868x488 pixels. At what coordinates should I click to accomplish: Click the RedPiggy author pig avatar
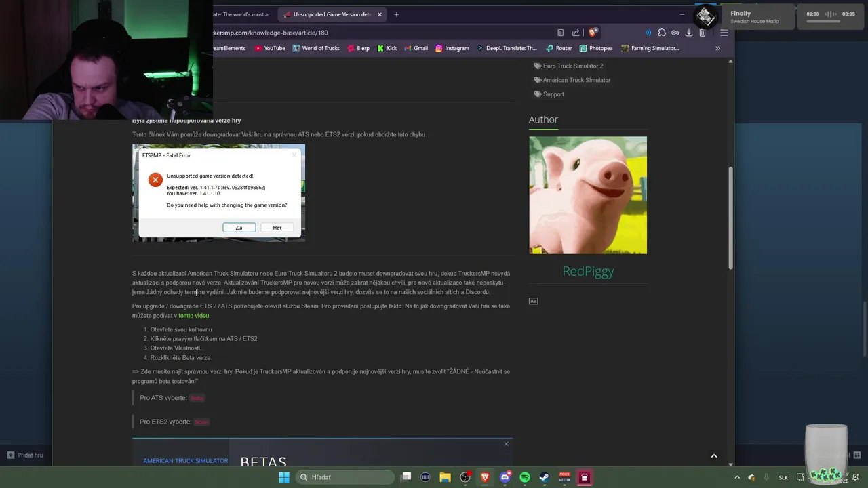pos(588,195)
